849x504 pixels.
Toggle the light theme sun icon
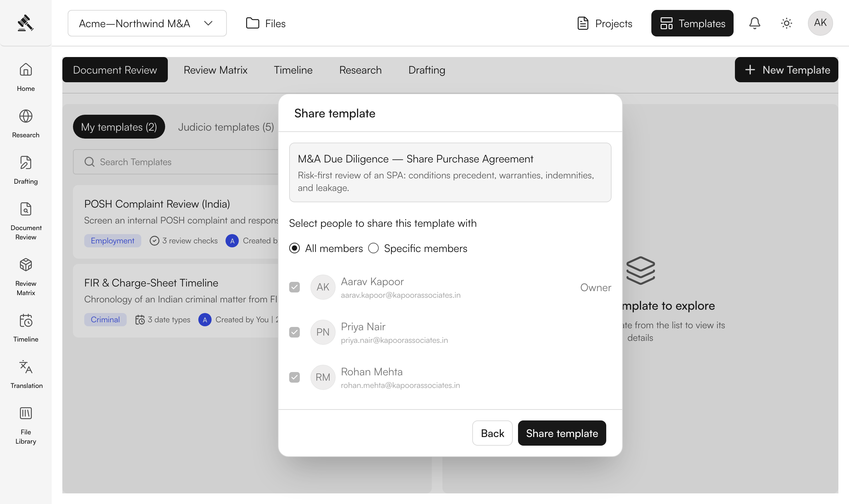coord(787,23)
